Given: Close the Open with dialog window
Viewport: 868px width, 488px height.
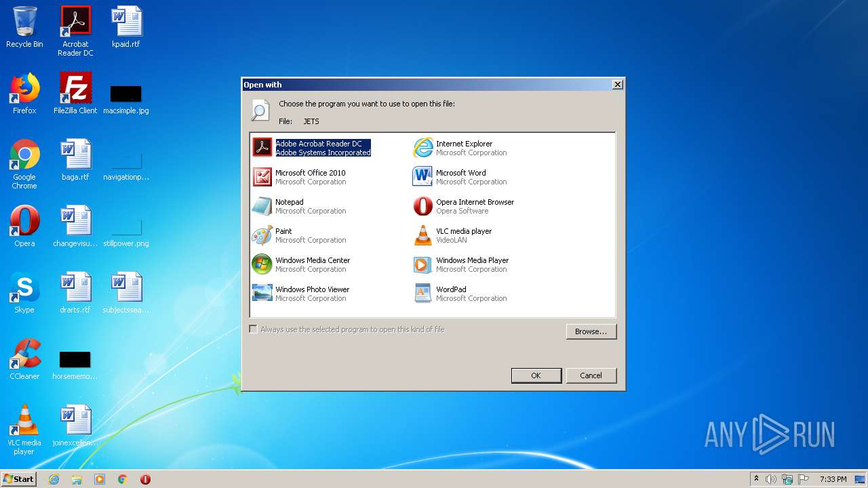Looking at the screenshot, I should tap(617, 85).
